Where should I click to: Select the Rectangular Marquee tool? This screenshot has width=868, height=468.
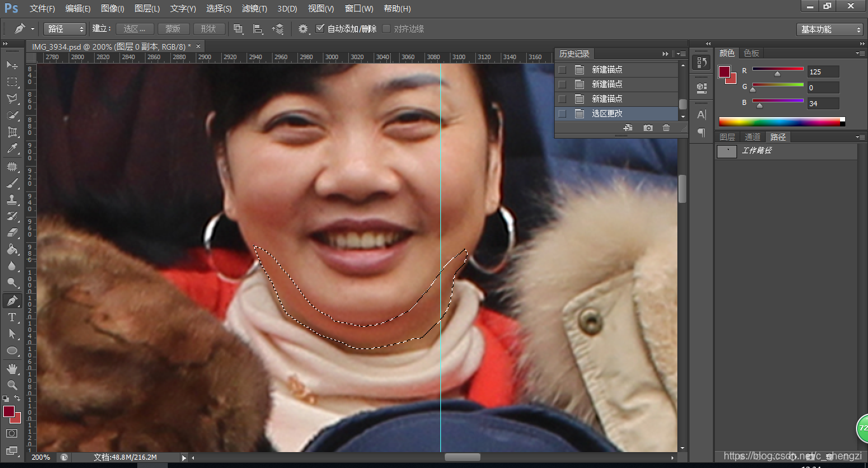tap(12, 82)
